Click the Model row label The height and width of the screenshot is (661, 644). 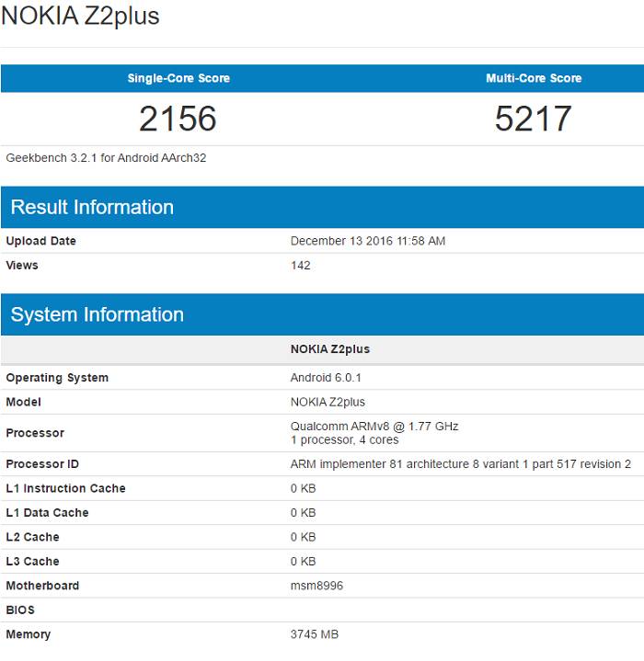point(23,402)
